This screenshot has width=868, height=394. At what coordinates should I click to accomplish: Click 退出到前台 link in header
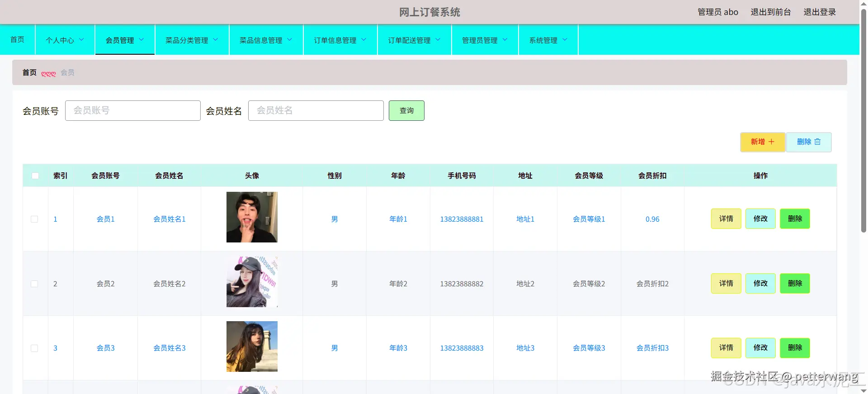click(x=771, y=12)
